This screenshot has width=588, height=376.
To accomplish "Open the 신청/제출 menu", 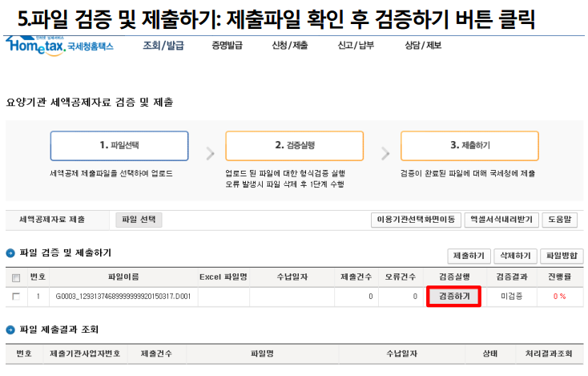I will (290, 46).
